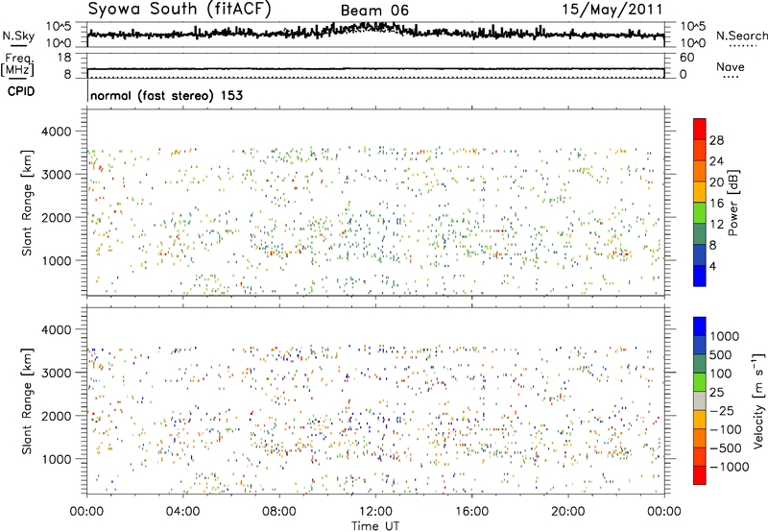Viewport: 768px width, 532px height.
Task: Select the "N.Search" legend label
Action: tap(741, 36)
